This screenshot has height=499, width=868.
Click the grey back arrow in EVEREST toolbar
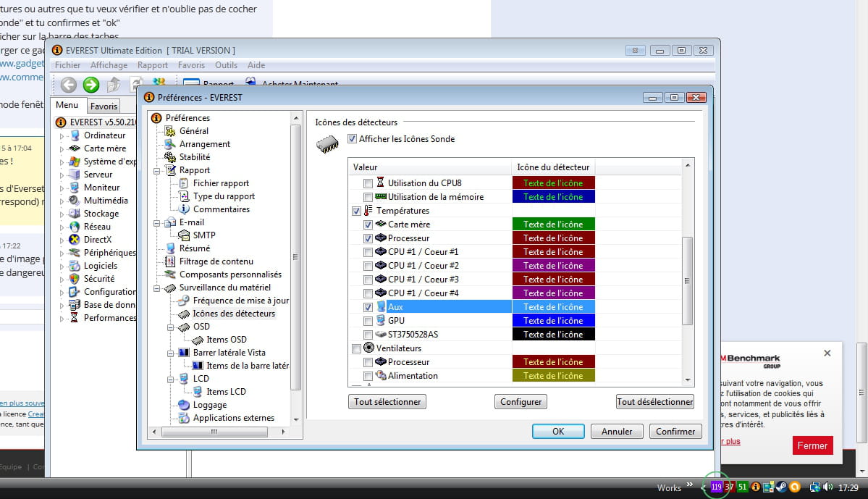pyautogui.click(x=69, y=85)
